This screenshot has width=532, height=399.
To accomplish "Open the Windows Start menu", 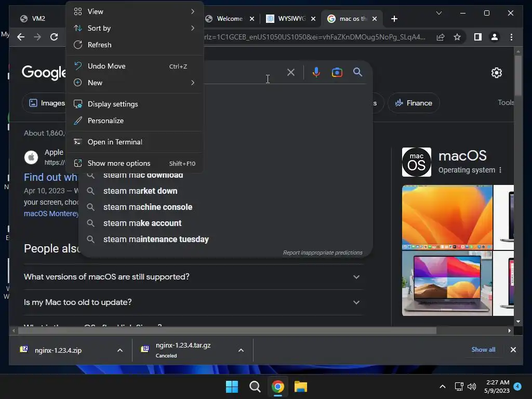I will pyautogui.click(x=232, y=387).
